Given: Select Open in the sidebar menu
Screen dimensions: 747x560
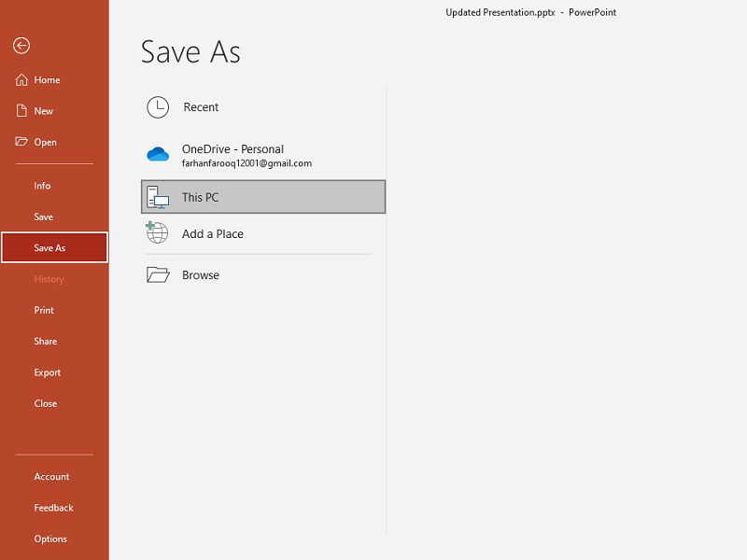Looking at the screenshot, I should point(54,142).
